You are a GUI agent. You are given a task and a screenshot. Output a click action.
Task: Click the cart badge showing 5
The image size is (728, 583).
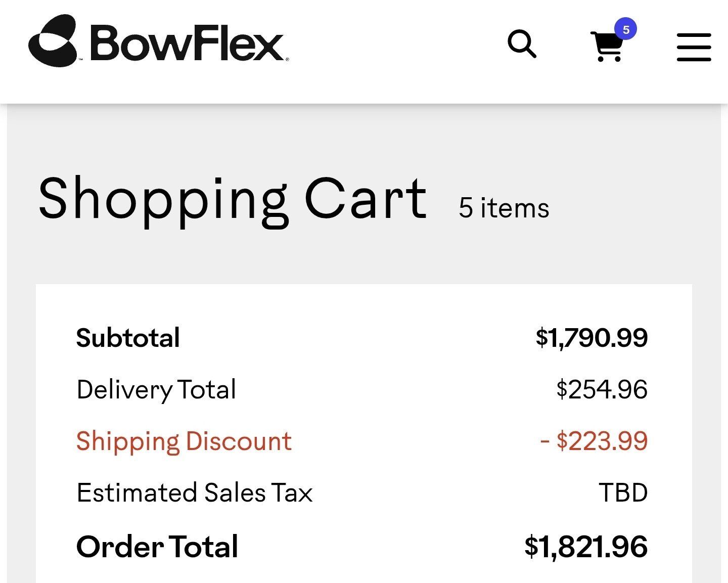626,30
